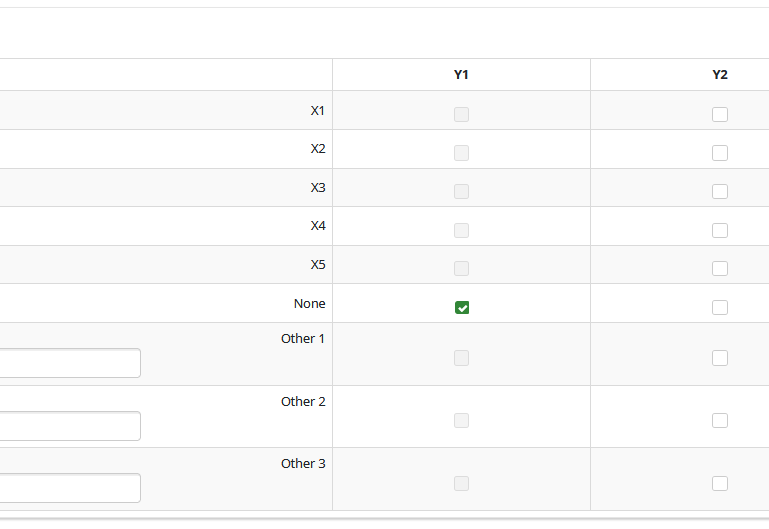Click into the Other 2 text field
Image resolution: width=769 pixels, height=529 pixels.
pos(68,426)
